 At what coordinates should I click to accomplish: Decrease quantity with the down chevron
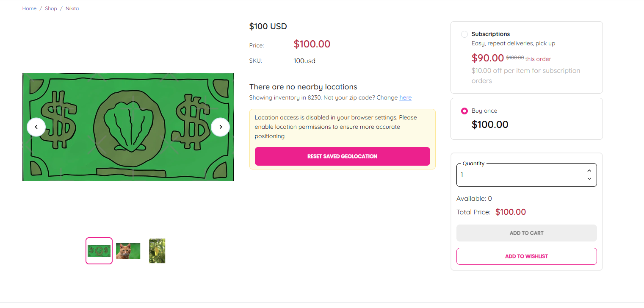(589, 179)
